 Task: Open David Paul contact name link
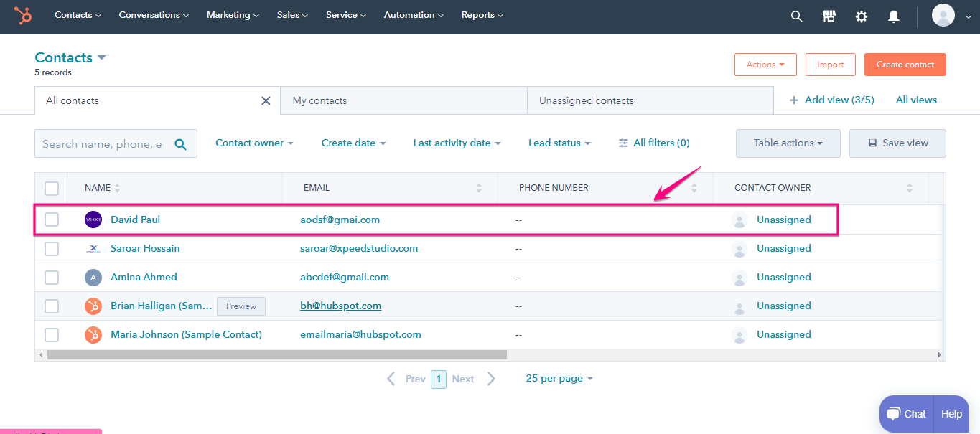coord(135,220)
